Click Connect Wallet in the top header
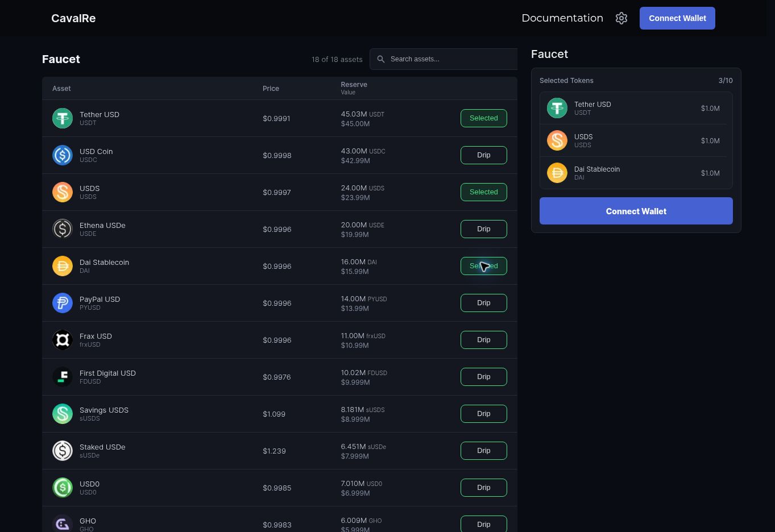The image size is (775, 532). point(677,18)
